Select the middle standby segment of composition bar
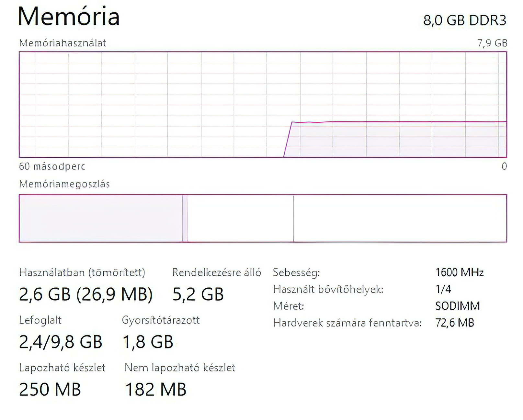523x420 pixels. (x=240, y=218)
